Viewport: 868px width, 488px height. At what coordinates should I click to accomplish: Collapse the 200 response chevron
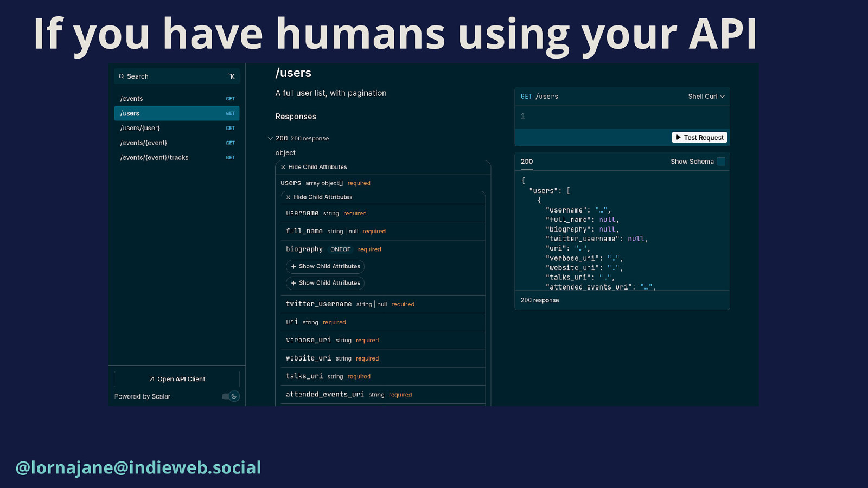[x=270, y=138]
